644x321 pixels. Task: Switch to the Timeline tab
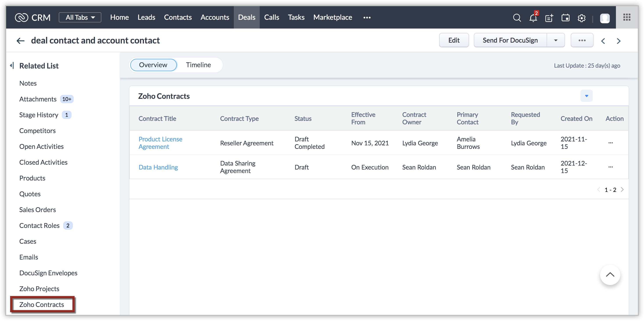[x=198, y=65]
